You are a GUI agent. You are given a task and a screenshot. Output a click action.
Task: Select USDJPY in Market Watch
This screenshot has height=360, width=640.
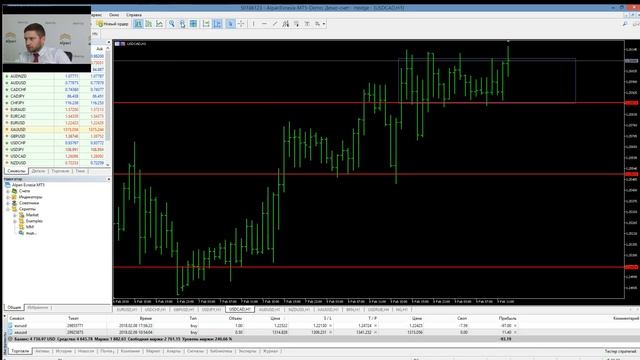click(x=55, y=149)
